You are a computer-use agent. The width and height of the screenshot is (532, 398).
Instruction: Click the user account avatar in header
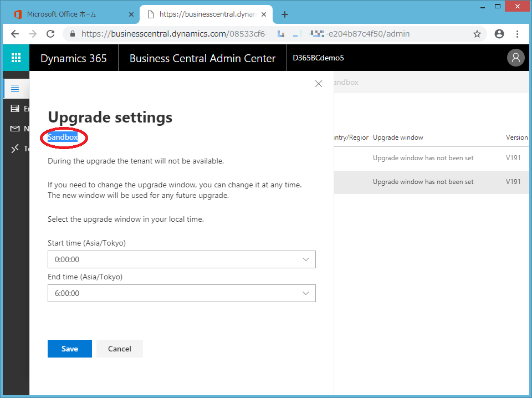coord(515,58)
